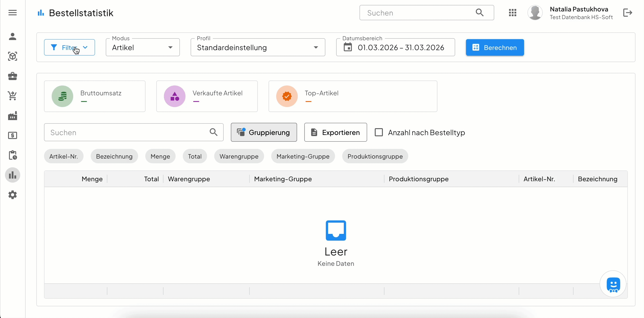Viewport: 644px width, 318px height.
Task: Toggle the Warengruppe column chip
Action: coord(239,156)
